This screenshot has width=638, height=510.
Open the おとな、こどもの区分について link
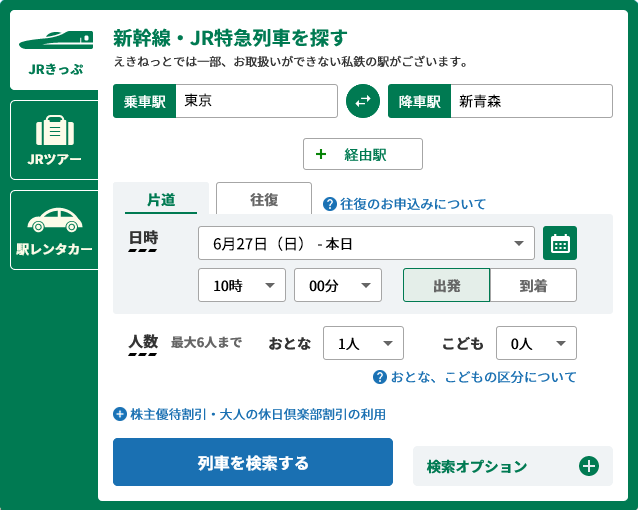(x=483, y=377)
